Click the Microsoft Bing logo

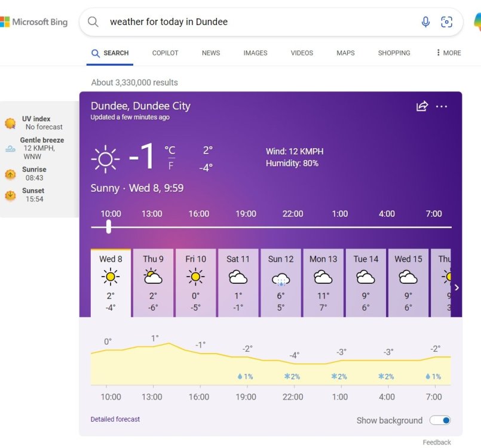[33, 22]
